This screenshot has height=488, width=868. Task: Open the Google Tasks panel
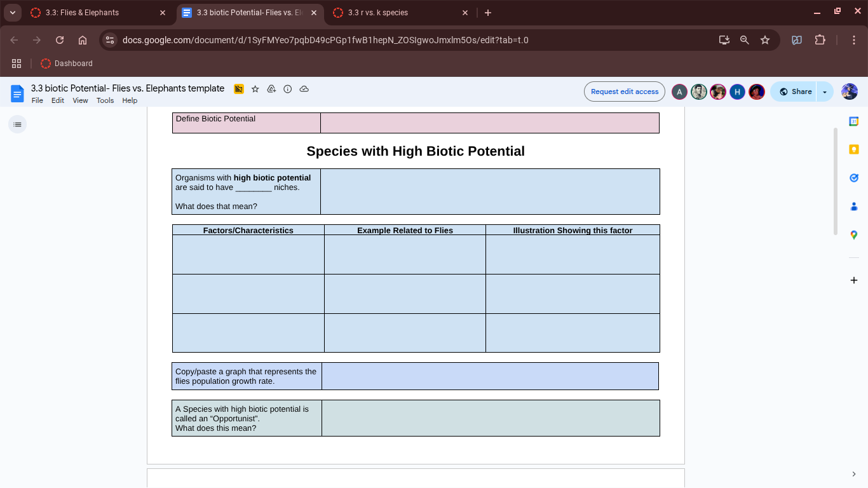(x=854, y=178)
